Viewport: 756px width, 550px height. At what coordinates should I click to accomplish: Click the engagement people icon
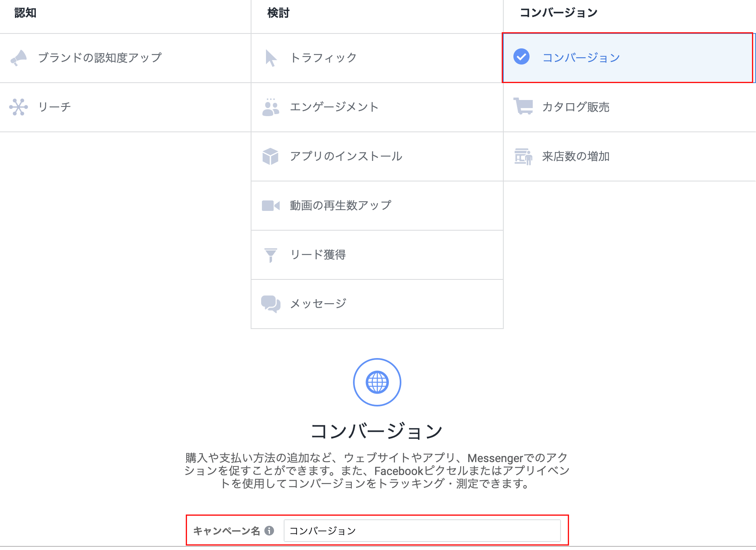click(x=271, y=107)
